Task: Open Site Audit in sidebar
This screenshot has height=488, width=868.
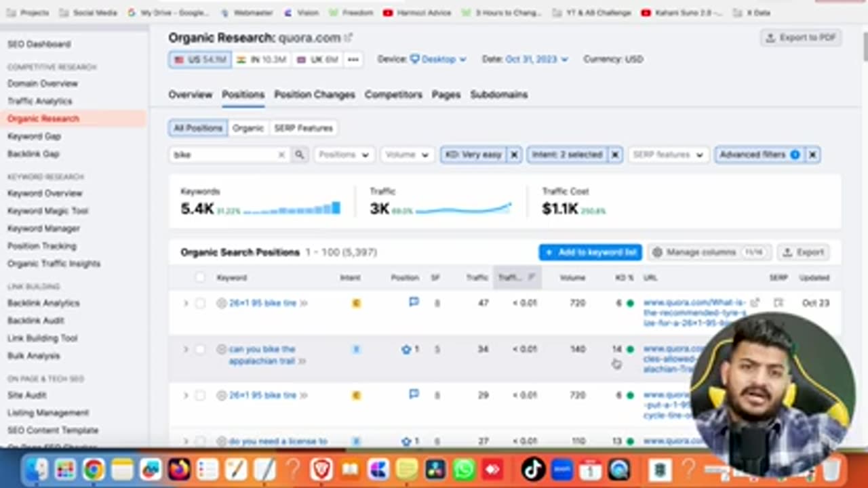Action: [27, 395]
